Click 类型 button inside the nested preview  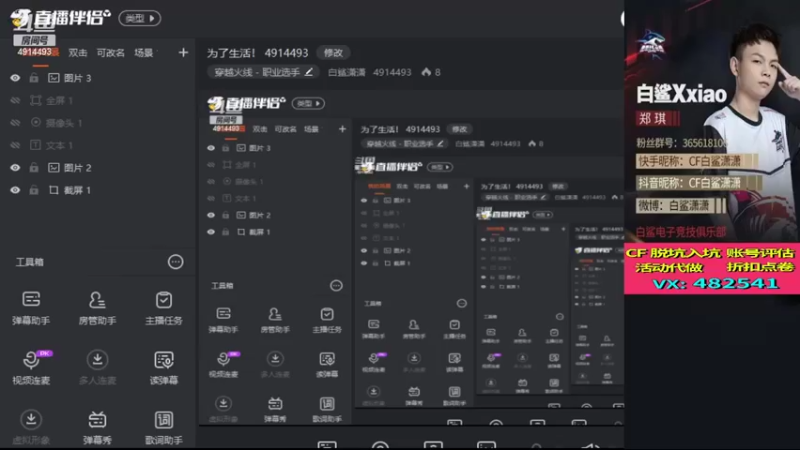click(308, 104)
